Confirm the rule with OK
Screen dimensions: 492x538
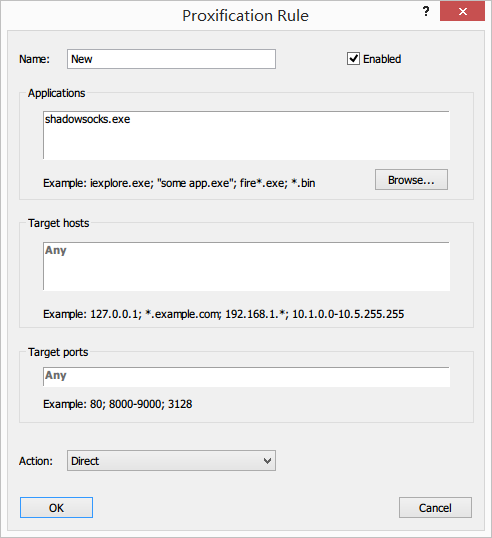coord(56,507)
